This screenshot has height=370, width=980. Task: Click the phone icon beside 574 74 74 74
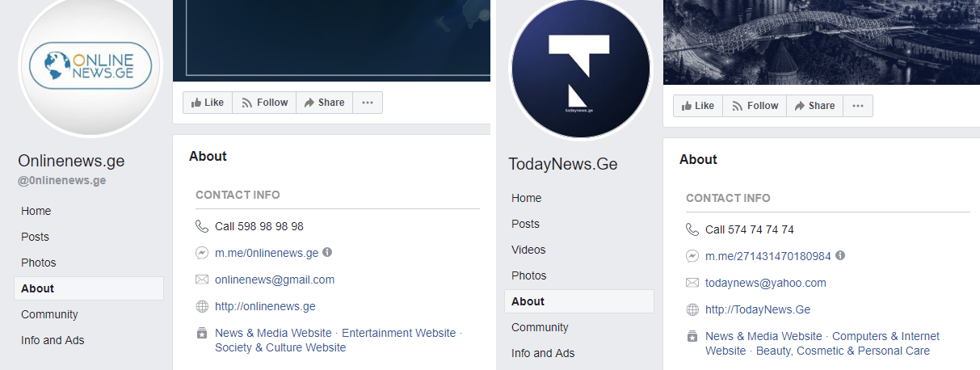pos(692,229)
